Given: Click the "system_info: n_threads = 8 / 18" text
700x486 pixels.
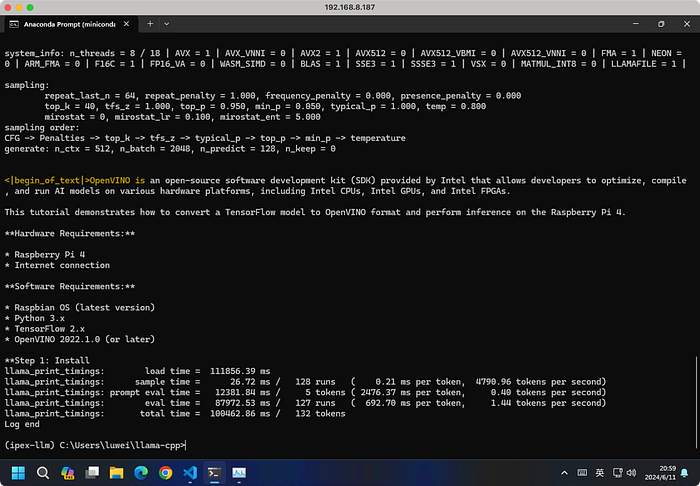Looking at the screenshot, I should point(82,53).
